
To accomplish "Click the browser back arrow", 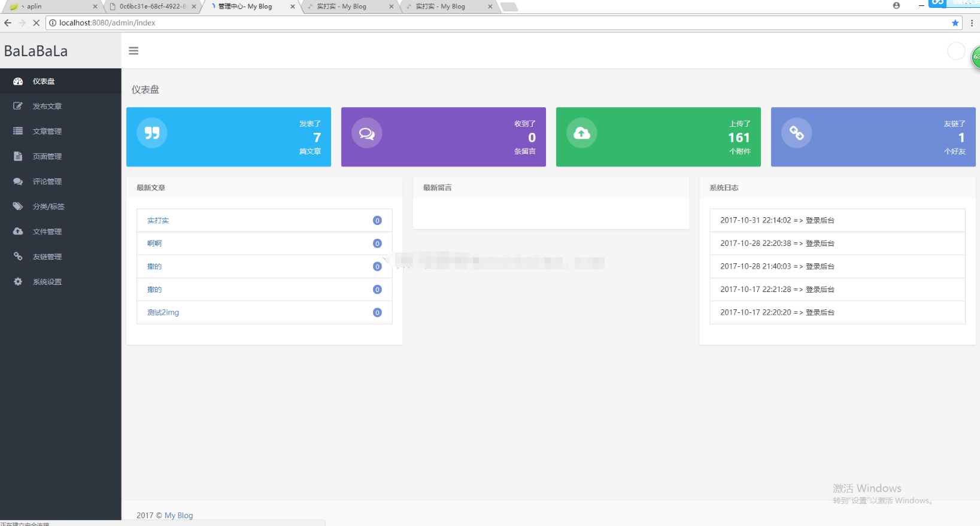I will pos(8,23).
